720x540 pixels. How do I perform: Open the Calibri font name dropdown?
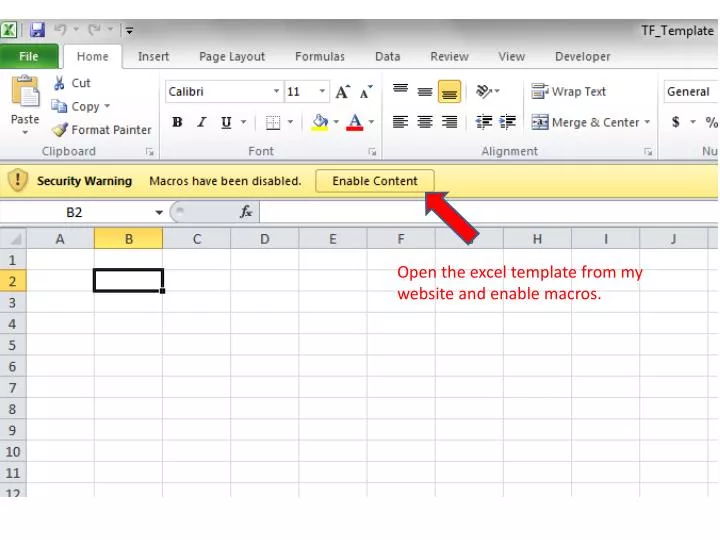click(276, 91)
